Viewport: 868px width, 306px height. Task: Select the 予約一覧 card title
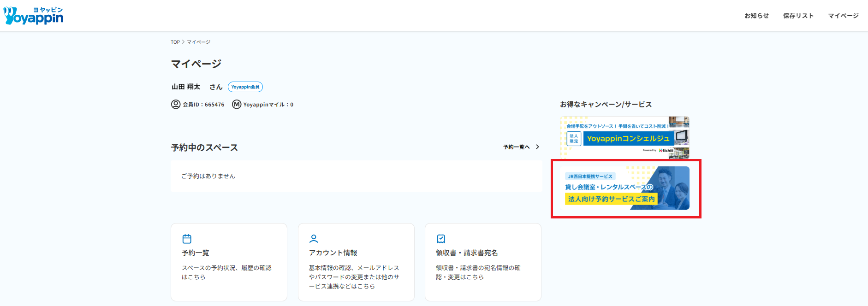[x=196, y=253]
